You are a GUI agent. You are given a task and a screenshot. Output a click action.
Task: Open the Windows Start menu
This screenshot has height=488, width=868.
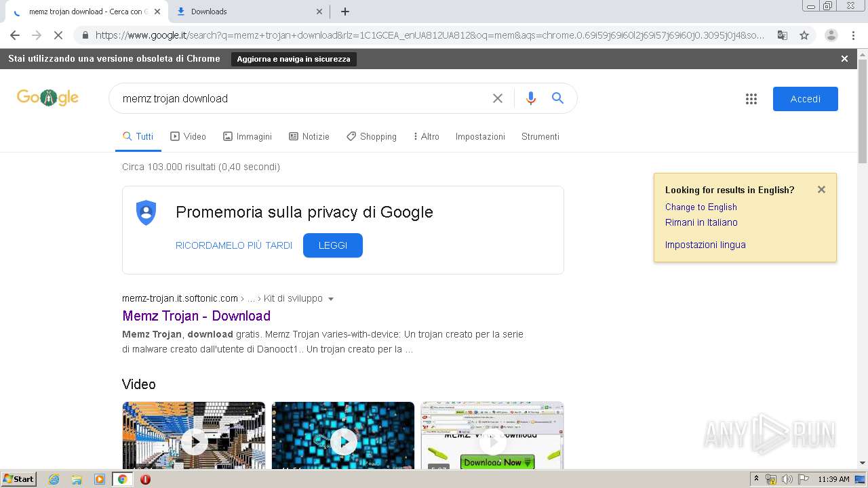18,479
